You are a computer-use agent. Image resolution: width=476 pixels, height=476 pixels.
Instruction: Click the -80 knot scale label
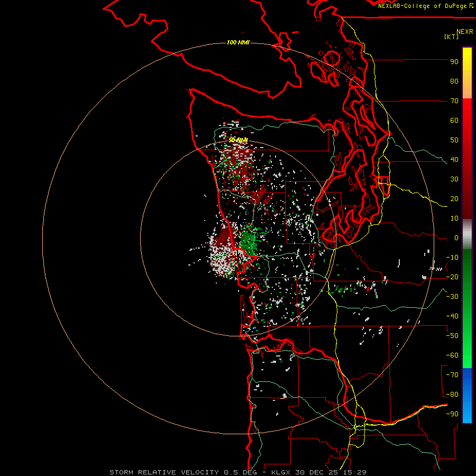(x=452, y=395)
